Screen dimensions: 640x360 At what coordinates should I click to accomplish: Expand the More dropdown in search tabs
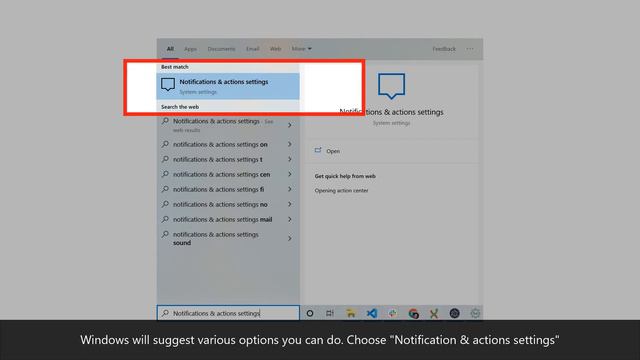[x=301, y=49]
